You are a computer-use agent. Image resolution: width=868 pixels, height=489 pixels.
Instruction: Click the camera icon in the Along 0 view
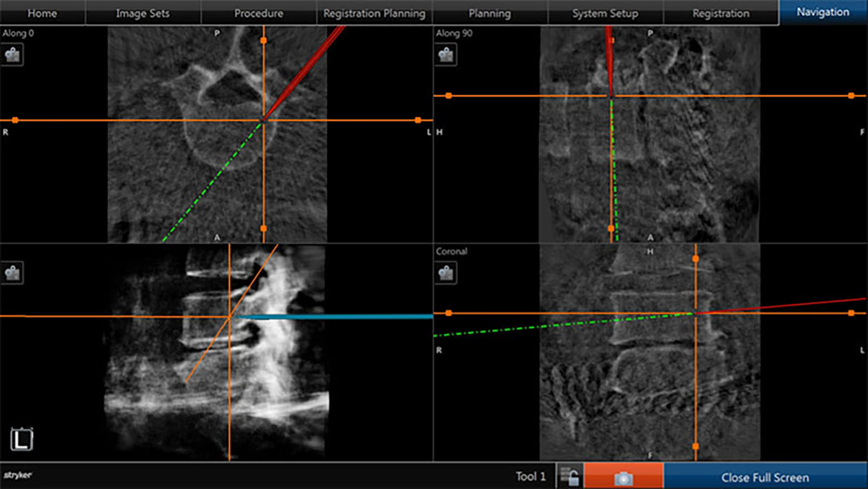(12, 55)
